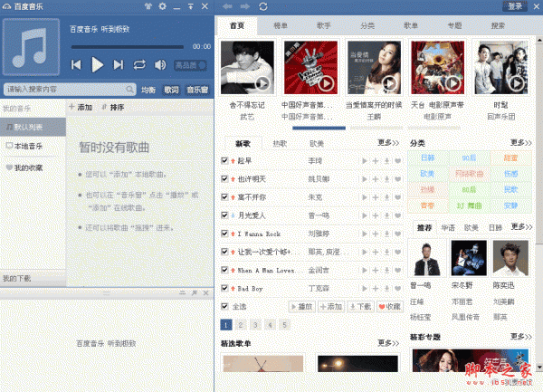Select 本地音乐 in sidebar

pos(33,146)
